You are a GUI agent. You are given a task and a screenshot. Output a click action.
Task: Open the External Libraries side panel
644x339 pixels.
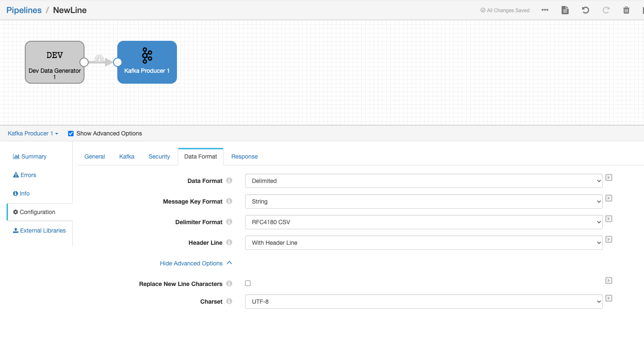(40, 230)
